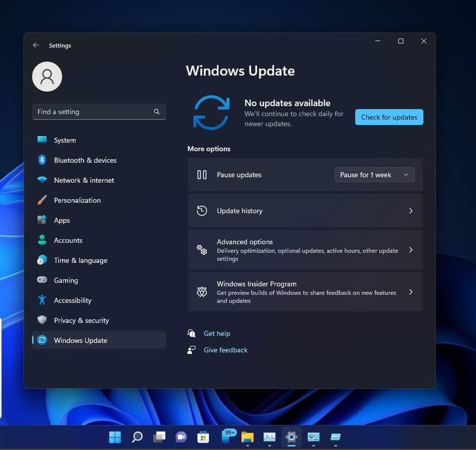
Task: Select Bluetooth & devices category
Action: (x=99, y=160)
